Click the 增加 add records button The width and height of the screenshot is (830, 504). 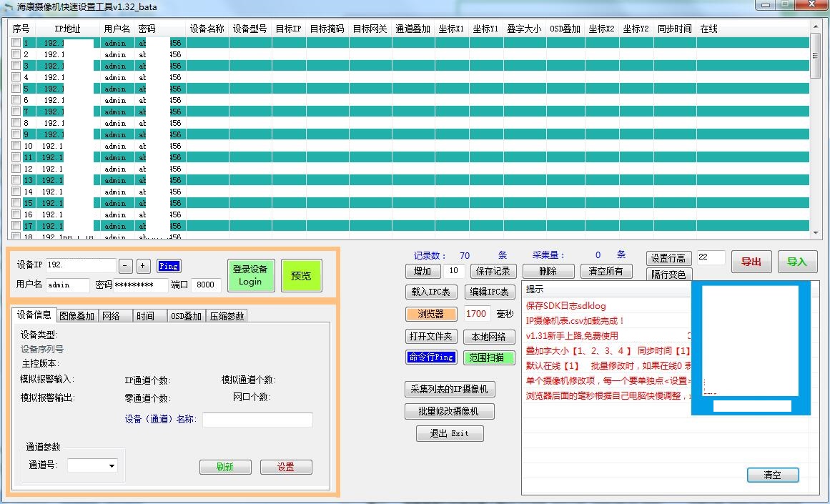point(423,271)
